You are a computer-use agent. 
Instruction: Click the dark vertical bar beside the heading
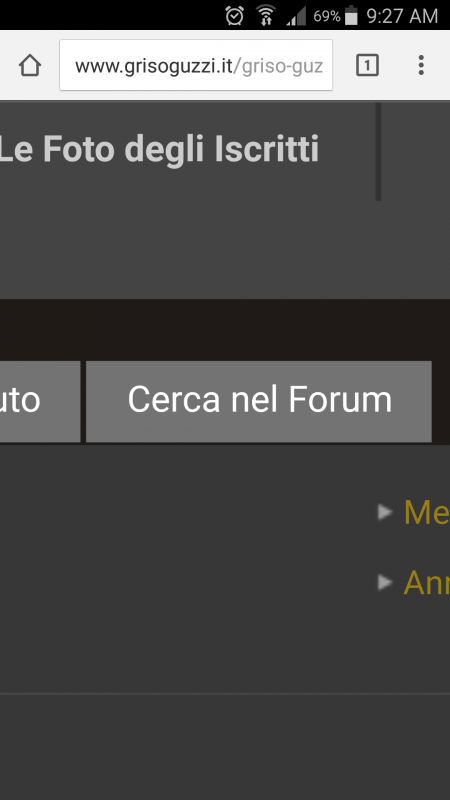(378, 152)
